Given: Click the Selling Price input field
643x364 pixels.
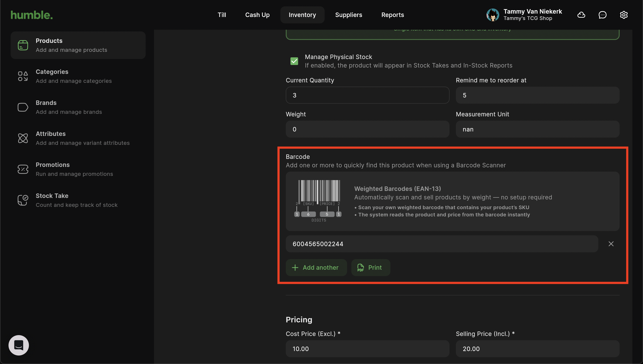Looking at the screenshot, I should click(x=537, y=349).
